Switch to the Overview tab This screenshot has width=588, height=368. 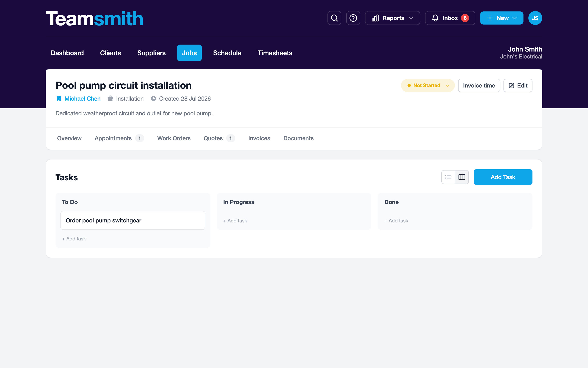click(x=69, y=138)
